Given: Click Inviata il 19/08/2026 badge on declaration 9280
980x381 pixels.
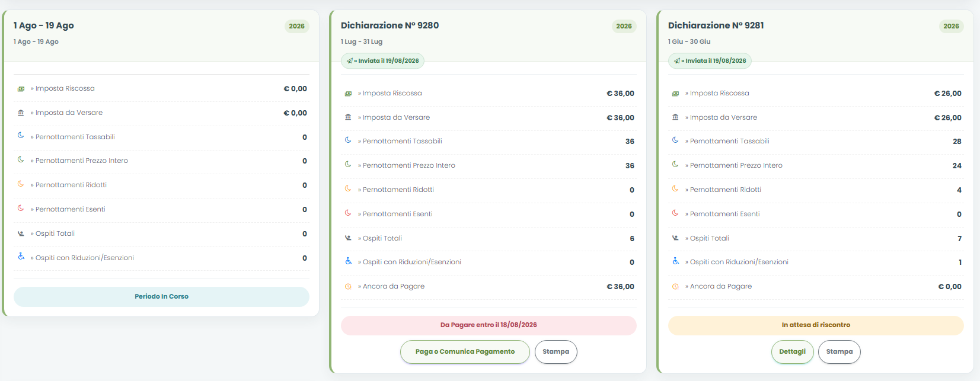Looking at the screenshot, I should [382, 61].
